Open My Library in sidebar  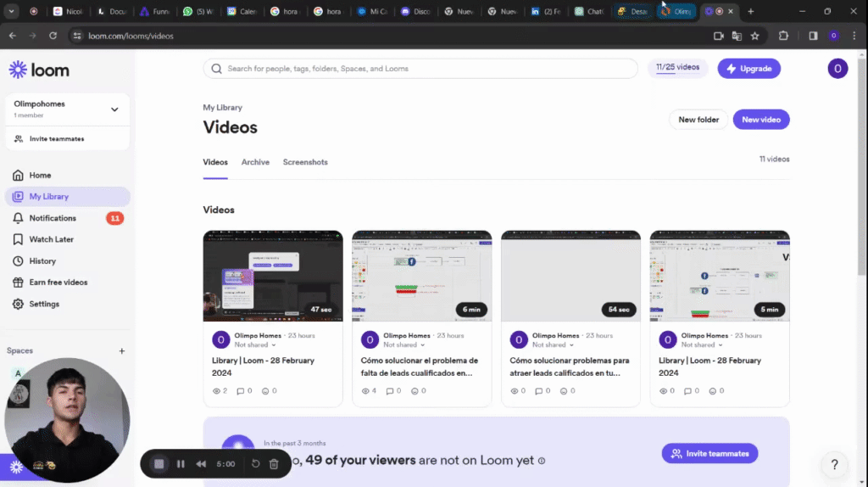coord(68,197)
